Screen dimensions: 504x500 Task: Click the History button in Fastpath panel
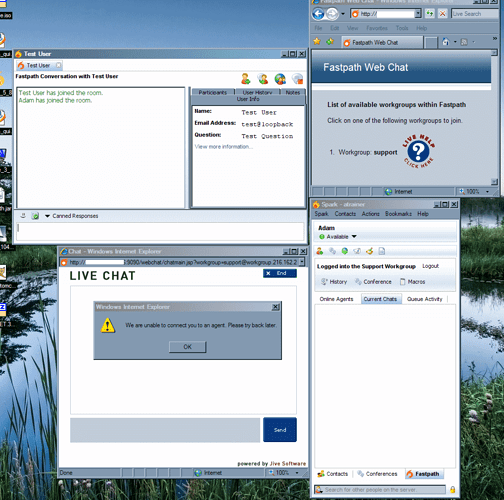(x=334, y=282)
